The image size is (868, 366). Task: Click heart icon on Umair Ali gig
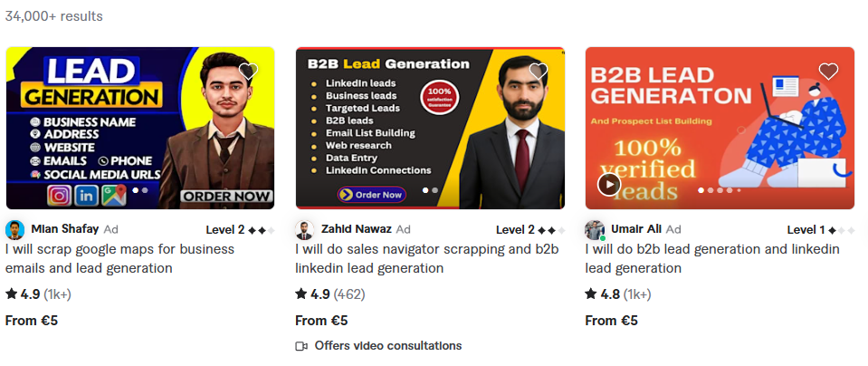[828, 72]
